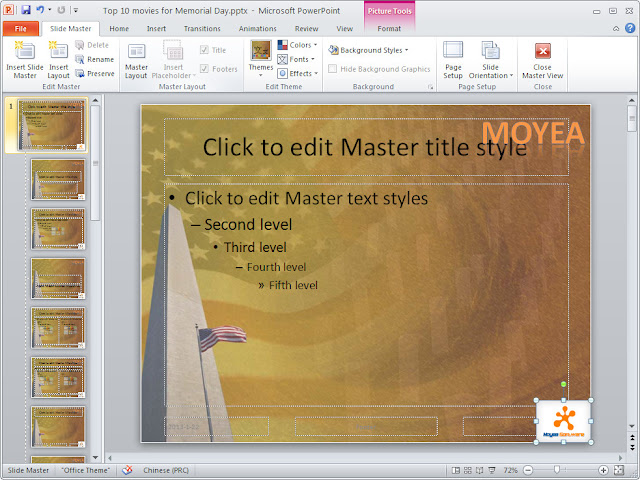The image size is (640, 480).
Task: Switch to Reading View icon
Action: click(480, 470)
